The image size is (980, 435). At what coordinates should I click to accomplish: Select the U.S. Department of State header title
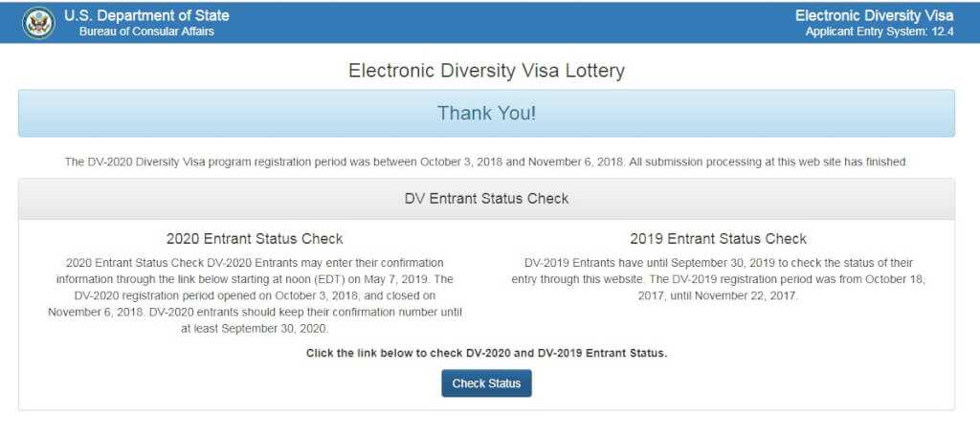click(x=146, y=15)
